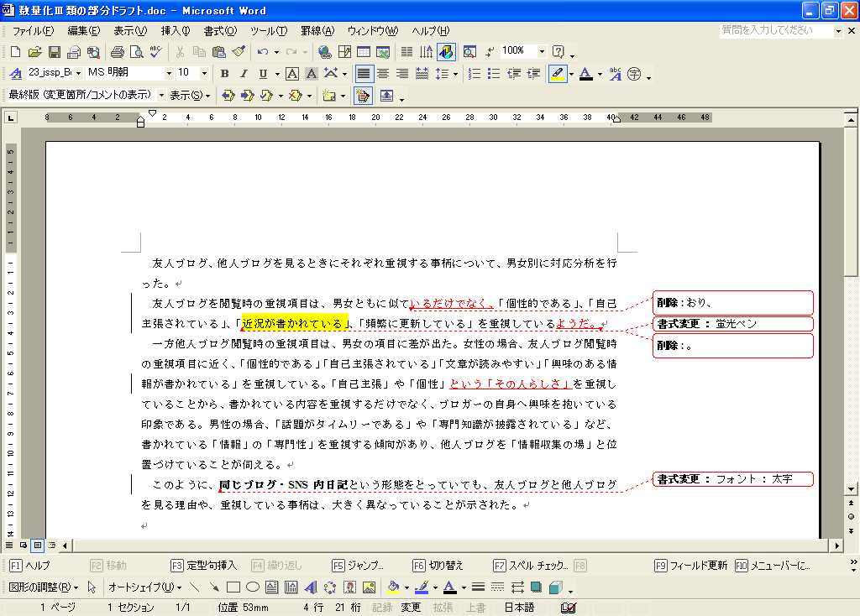860x616 pixels.
Task: Select the Insert WordArt icon
Action: tap(310, 587)
